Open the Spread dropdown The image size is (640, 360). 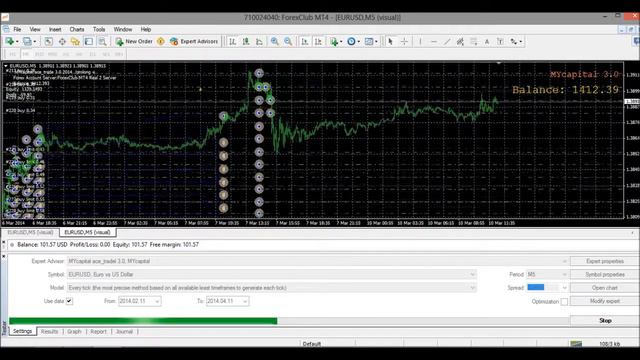[564, 288]
